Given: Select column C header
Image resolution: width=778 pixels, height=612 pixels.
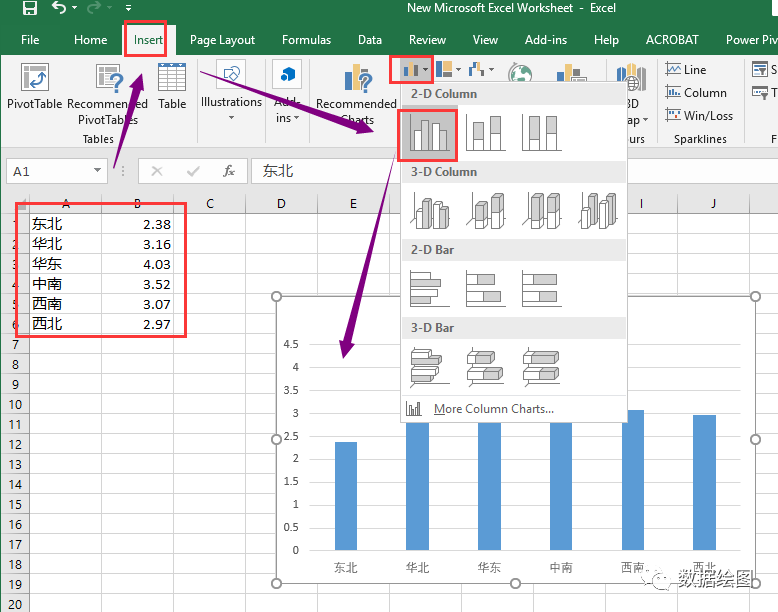Looking at the screenshot, I should point(209,204).
